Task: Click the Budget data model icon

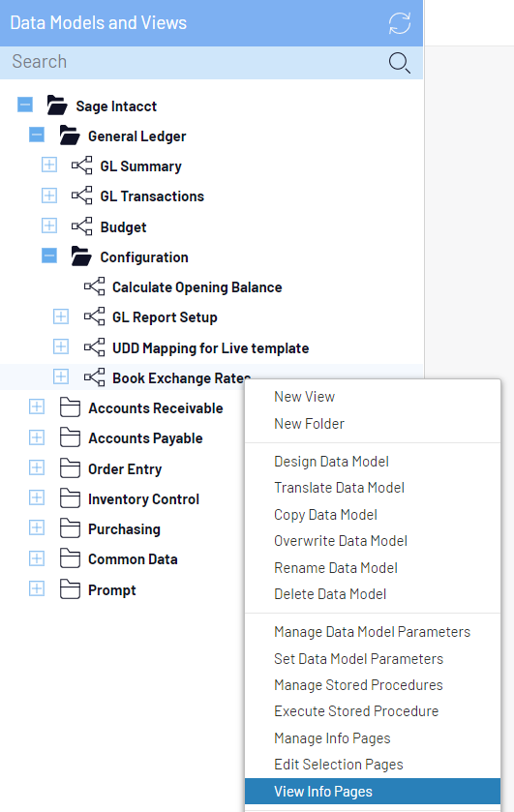Action: pyautogui.click(x=82, y=226)
